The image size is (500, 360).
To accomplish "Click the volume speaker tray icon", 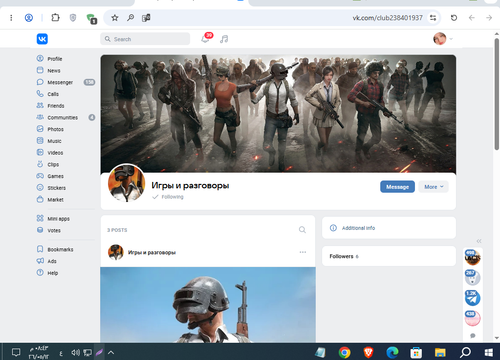I will (76, 352).
